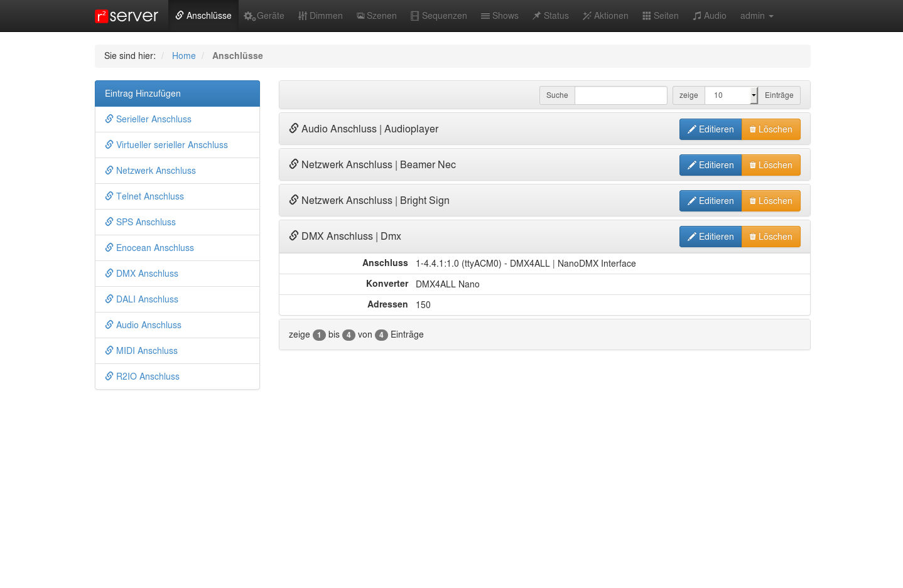This screenshot has height=588, width=903.
Task: Delete the Beamer Nec network connection
Action: click(771, 165)
